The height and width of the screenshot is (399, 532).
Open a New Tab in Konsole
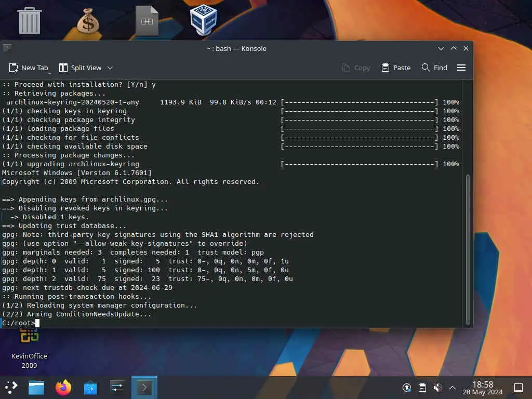coord(28,68)
